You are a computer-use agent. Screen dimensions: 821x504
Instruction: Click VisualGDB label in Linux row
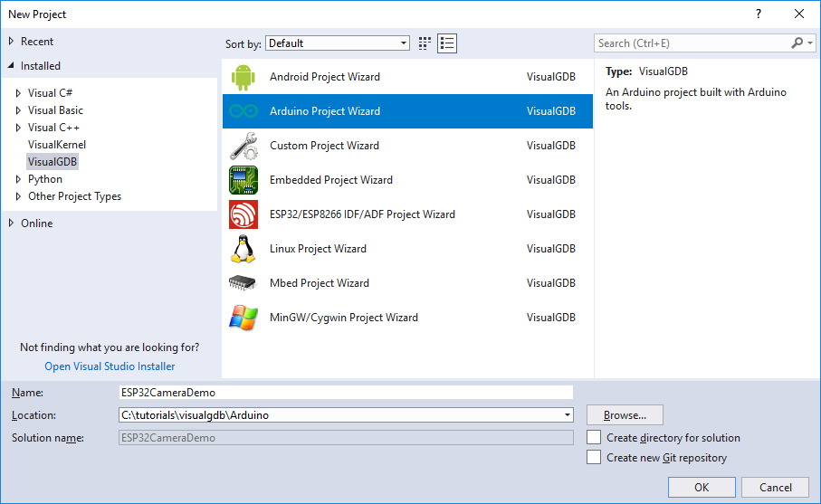pos(551,249)
